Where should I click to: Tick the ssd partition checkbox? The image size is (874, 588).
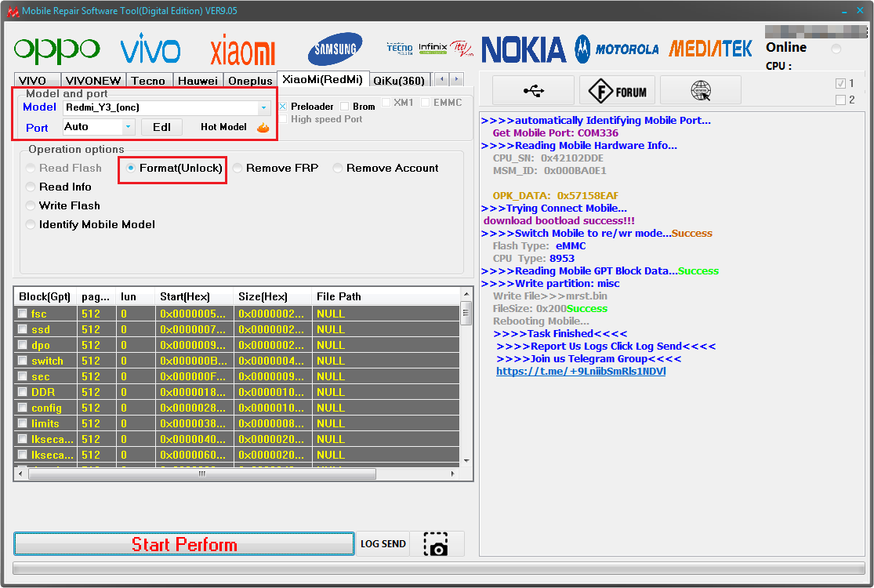point(22,329)
